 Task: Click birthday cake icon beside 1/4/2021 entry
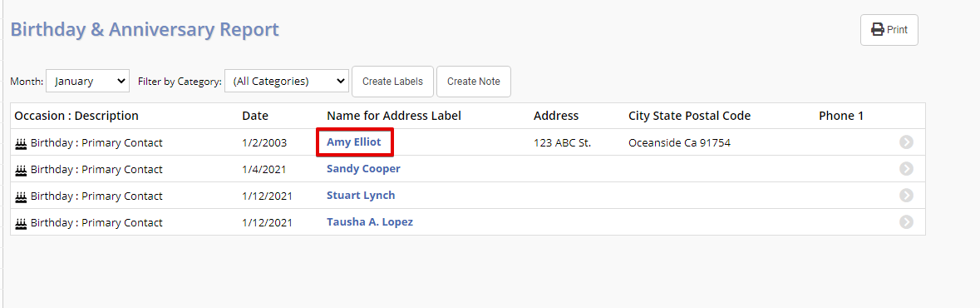[22, 170]
